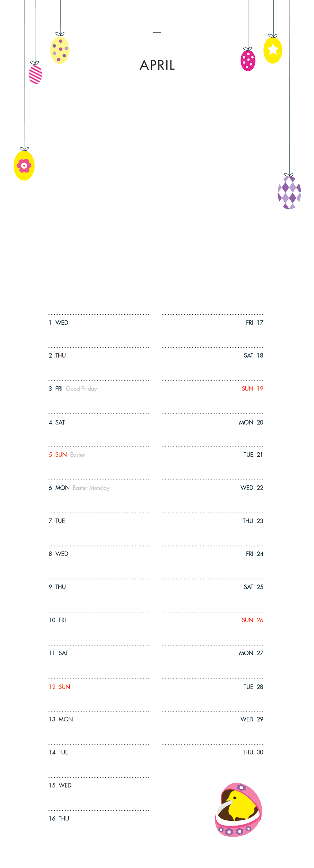The height and width of the screenshot is (868, 314).
Task: Click the 12 SUN date entry
Action: click(59, 687)
